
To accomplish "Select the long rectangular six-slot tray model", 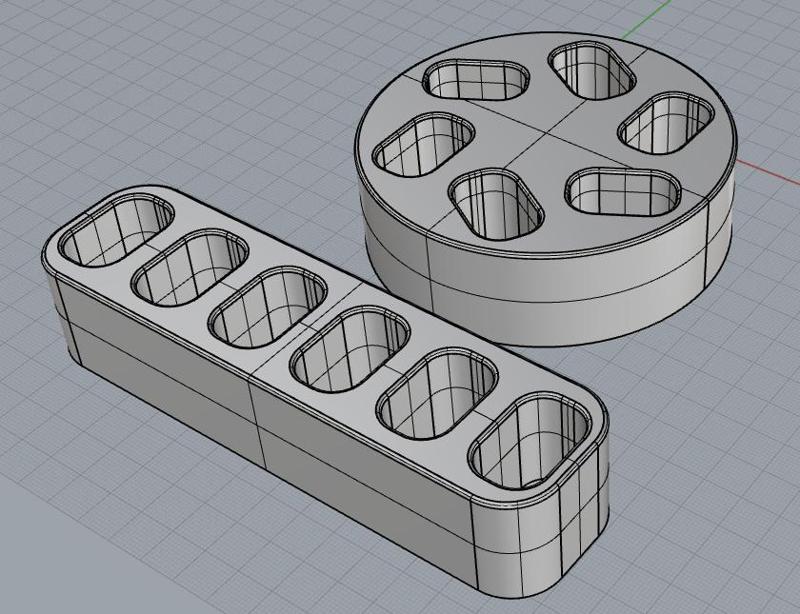I will (324, 390).
